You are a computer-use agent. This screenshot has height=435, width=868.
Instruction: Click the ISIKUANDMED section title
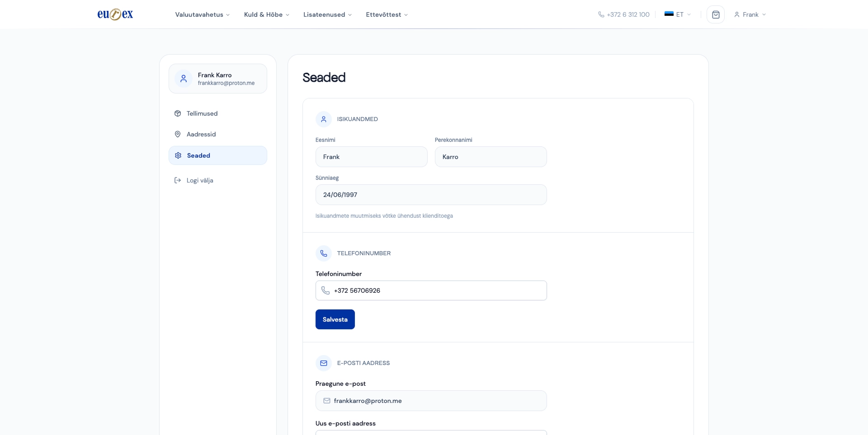(x=358, y=119)
